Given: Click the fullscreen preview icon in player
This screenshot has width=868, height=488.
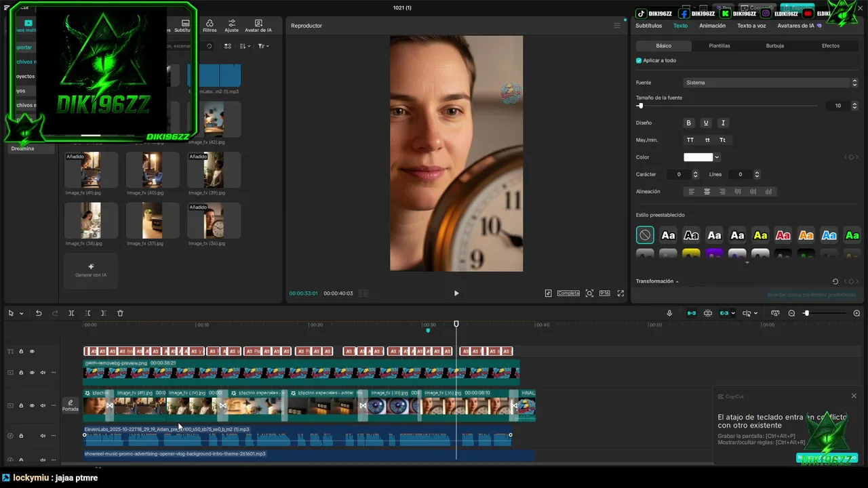Looking at the screenshot, I should [x=620, y=293].
